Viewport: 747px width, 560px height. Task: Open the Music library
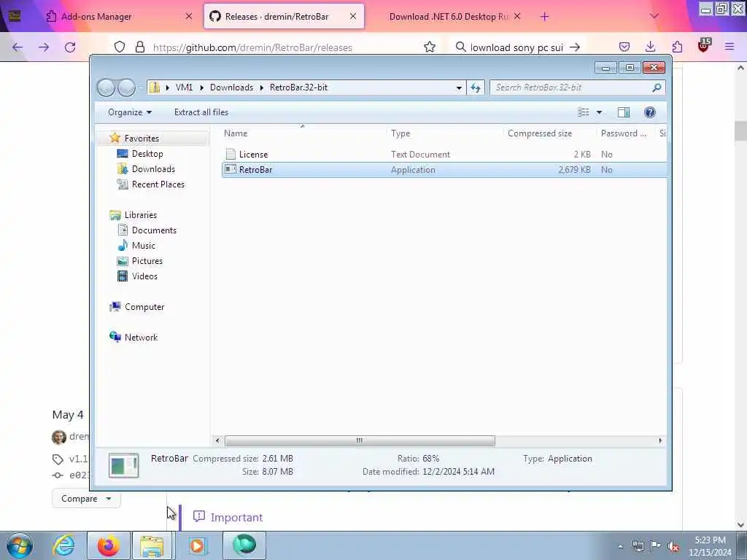(x=144, y=246)
